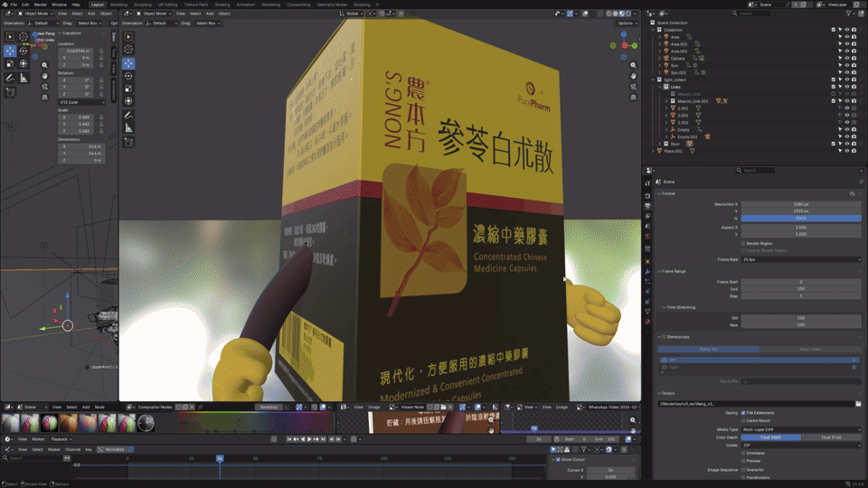Enable the Cache Result checkbox
The image size is (868, 488).
(x=743, y=420)
